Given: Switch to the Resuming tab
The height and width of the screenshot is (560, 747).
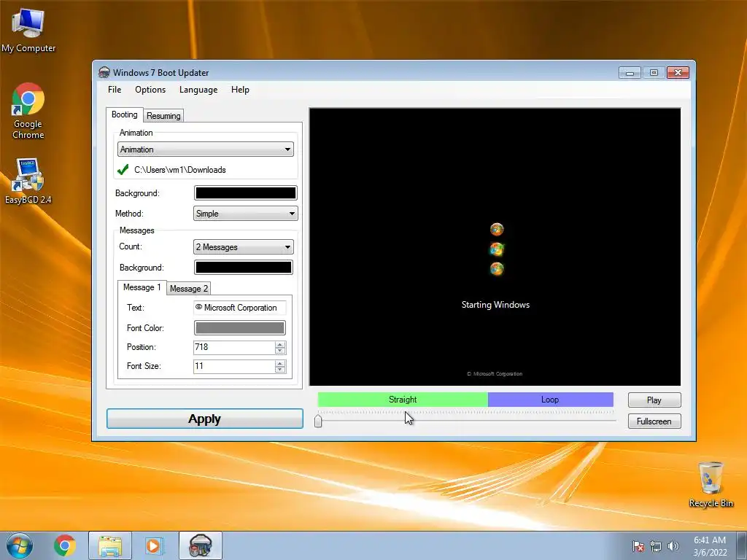Looking at the screenshot, I should 163,116.
